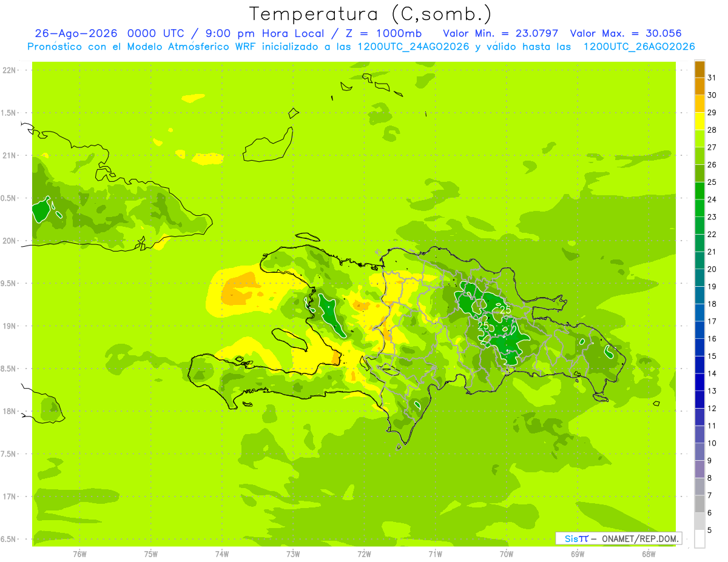
Task: Click the "18N" latitude axis label
Action: pos(9,412)
